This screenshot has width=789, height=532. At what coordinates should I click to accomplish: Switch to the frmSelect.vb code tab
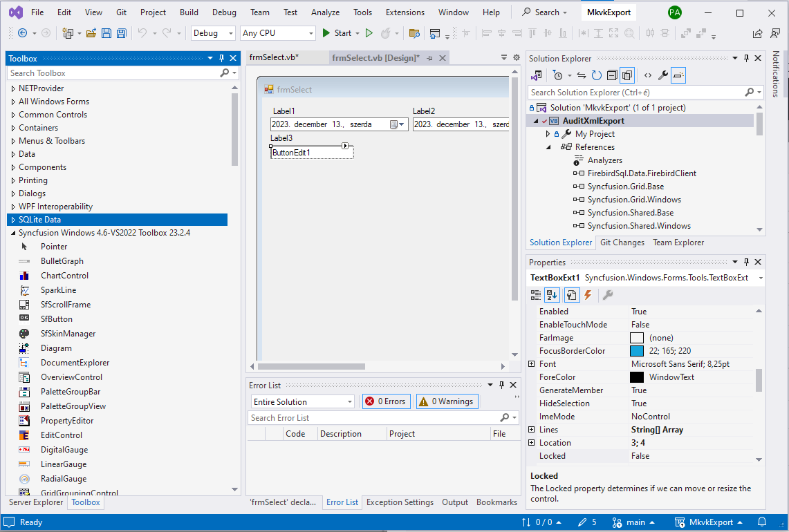[274, 58]
